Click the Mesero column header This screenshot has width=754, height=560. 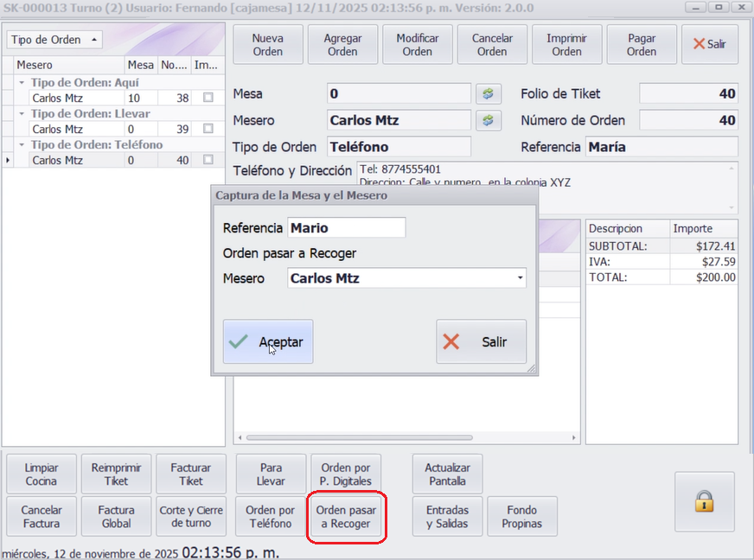(67, 65)
